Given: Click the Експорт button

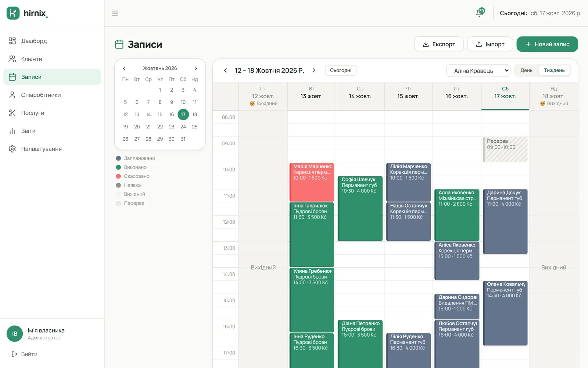Looking at the screenshot, I should coord(439,44).
